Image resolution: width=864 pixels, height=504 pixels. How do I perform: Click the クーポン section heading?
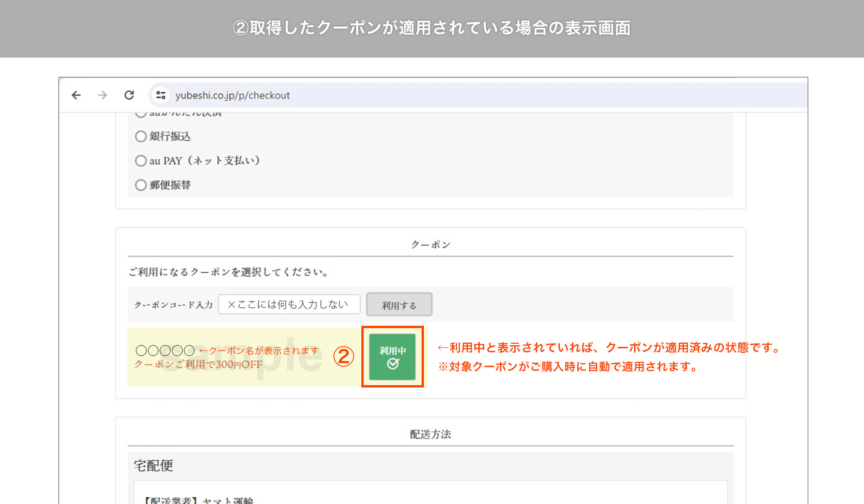click(x=430, y=245)
